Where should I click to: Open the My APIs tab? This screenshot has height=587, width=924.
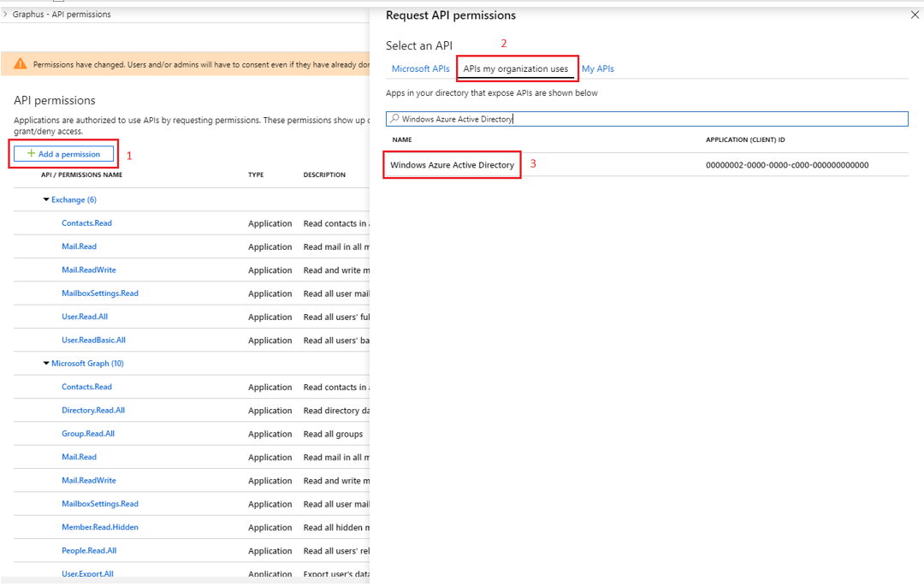pos(597,68)
